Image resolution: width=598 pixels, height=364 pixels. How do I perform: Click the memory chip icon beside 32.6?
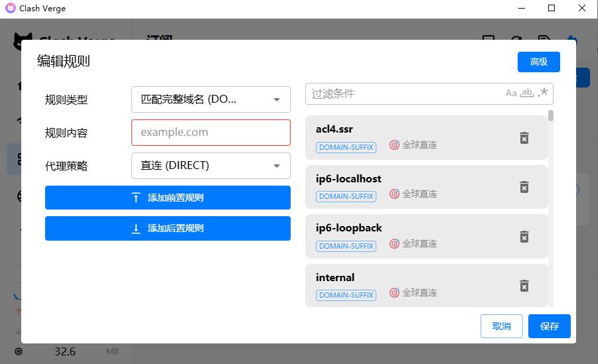19,351
